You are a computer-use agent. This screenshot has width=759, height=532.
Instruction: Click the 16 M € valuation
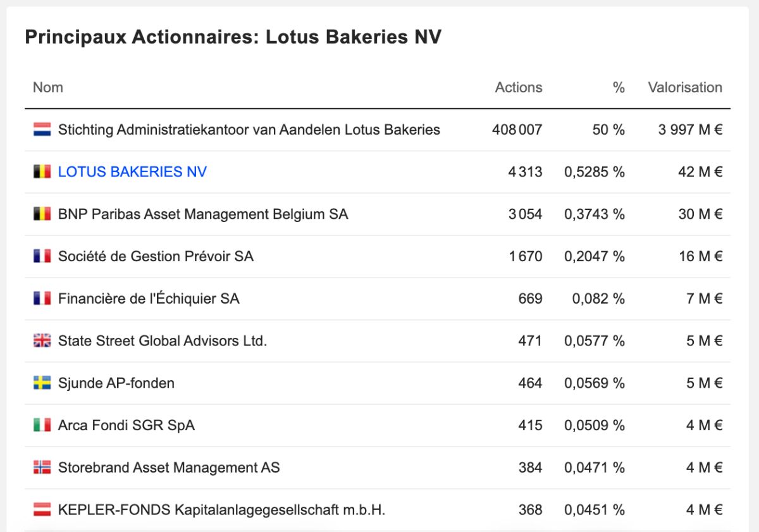700,256
